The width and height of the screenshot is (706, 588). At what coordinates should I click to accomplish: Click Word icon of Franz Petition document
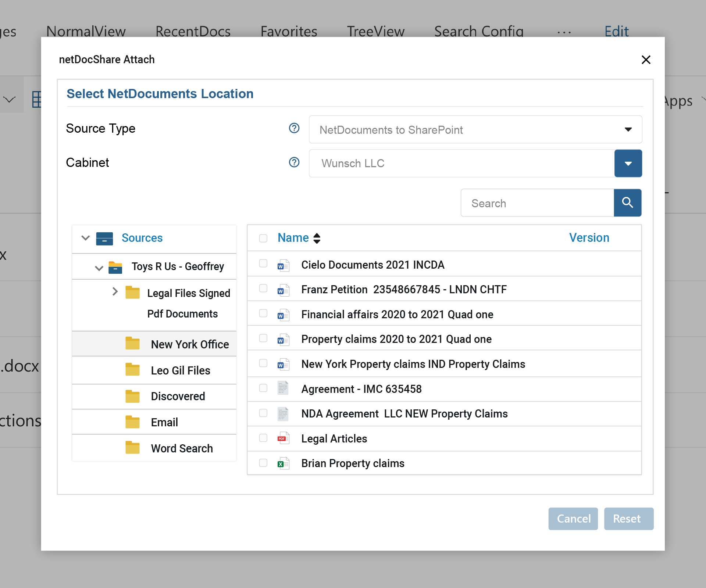[283, 290]
